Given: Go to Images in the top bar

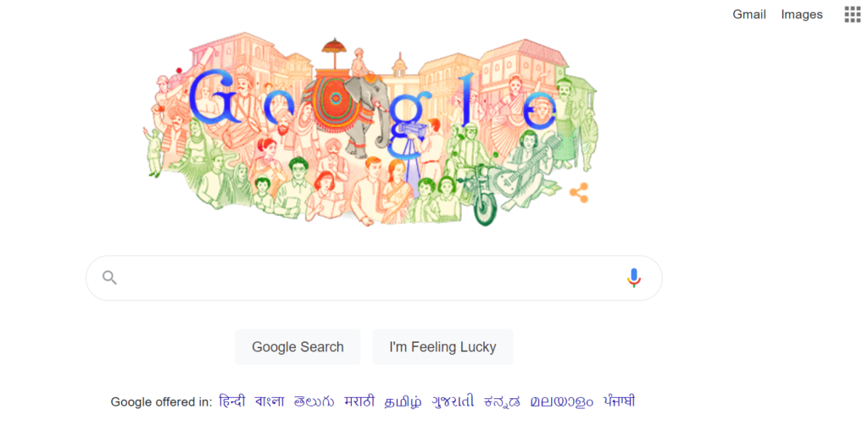Looking at the screenshot, I should pyautogui.click(x=802, y=14).
